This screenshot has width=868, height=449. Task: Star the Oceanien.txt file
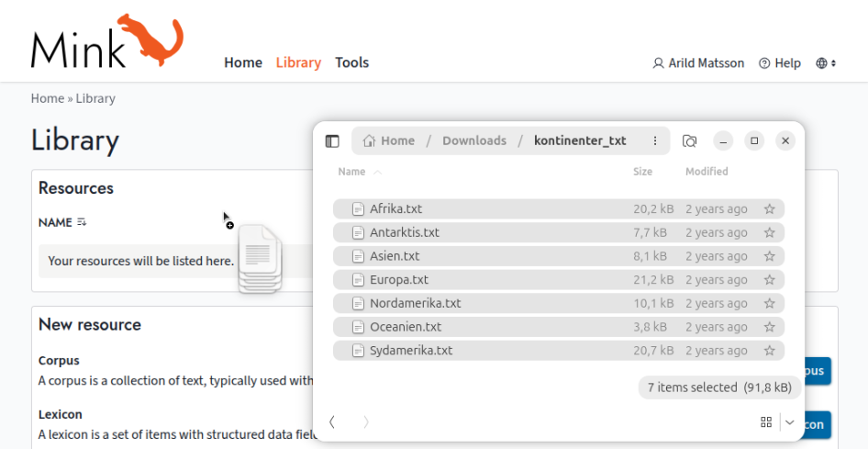click(770, 327)
